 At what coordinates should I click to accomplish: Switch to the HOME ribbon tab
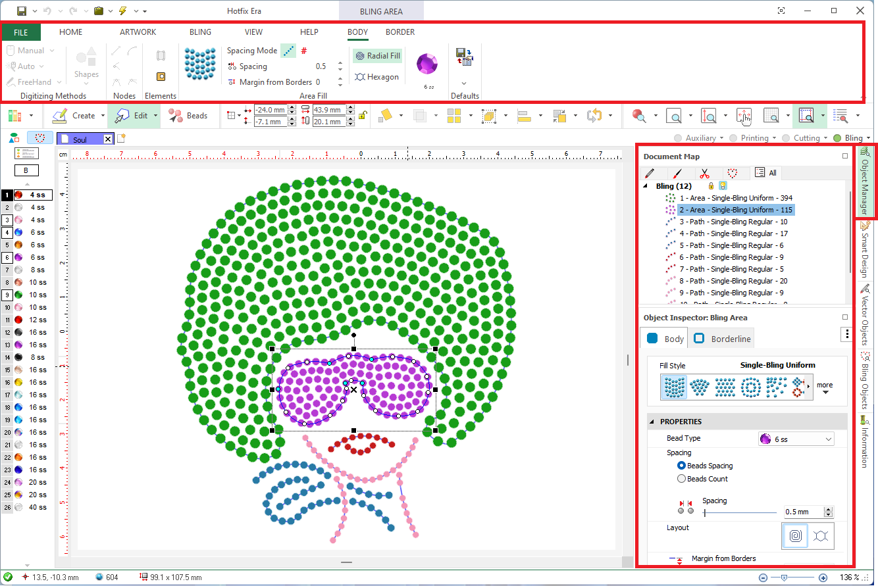(71, 32)
